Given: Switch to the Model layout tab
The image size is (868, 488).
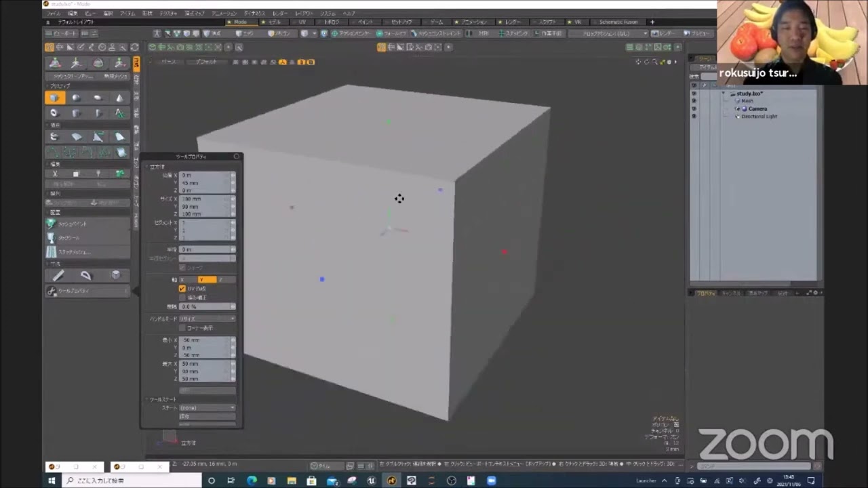Looking at the screenshot, I should (275, 22).
